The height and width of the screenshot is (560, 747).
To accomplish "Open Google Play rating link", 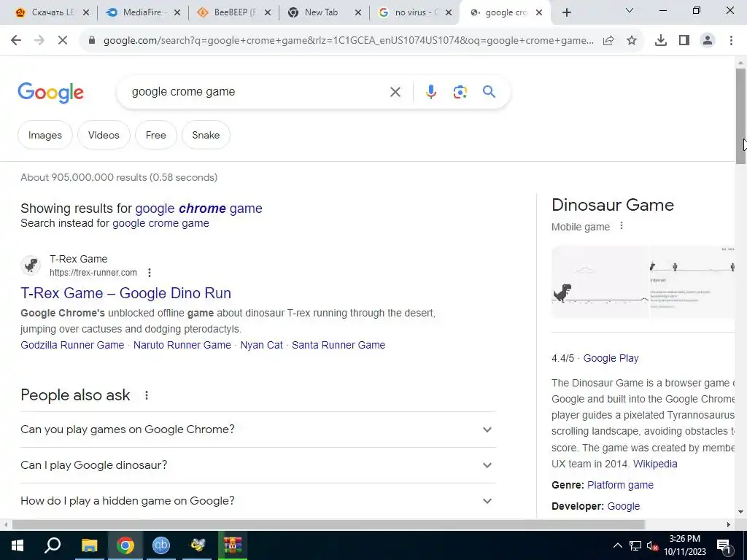I will tap(611, 359).
